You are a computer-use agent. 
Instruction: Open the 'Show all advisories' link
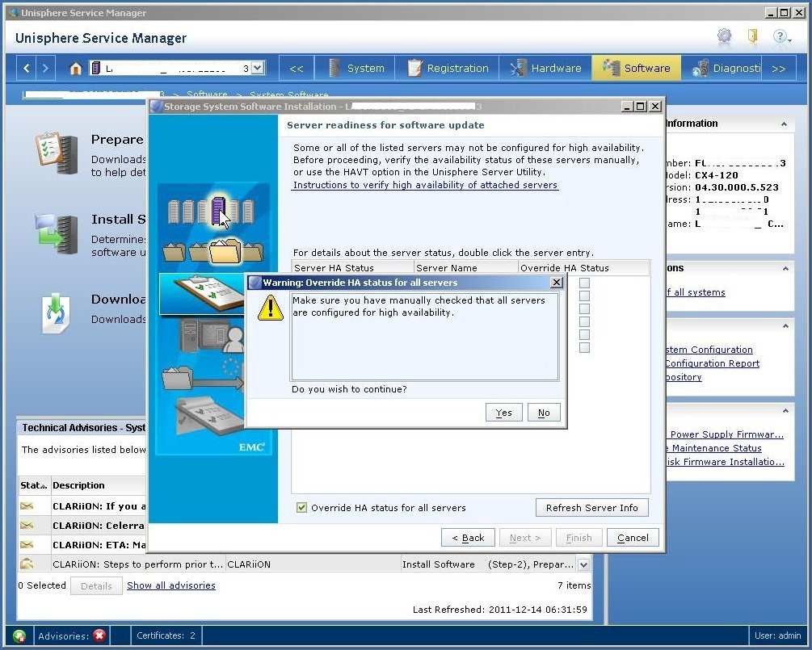171,585
